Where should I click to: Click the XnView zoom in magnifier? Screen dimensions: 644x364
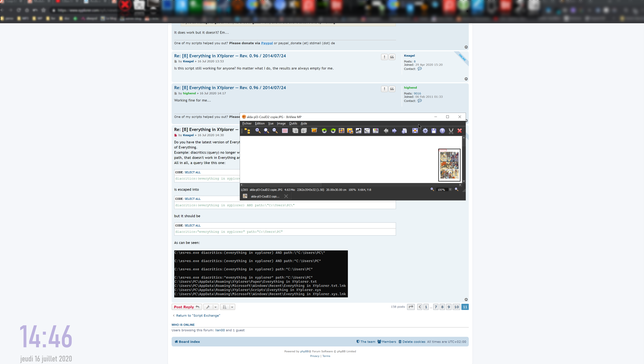(x=258, y=131)
